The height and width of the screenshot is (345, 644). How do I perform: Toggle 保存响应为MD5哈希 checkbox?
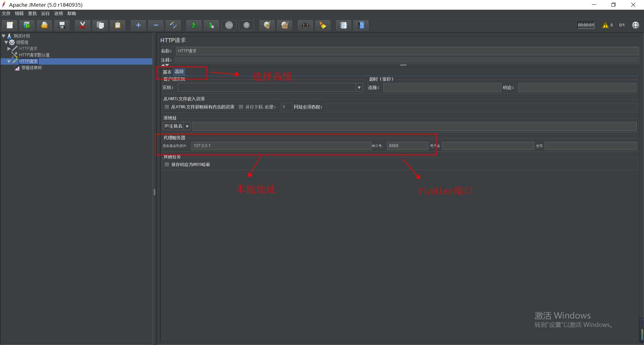click(x=167, y=164)
